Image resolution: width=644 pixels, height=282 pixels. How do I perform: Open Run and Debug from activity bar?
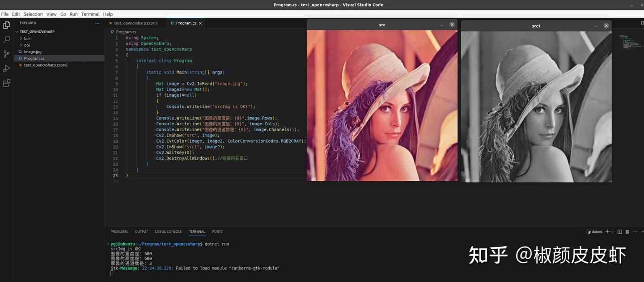pos(6,68)
